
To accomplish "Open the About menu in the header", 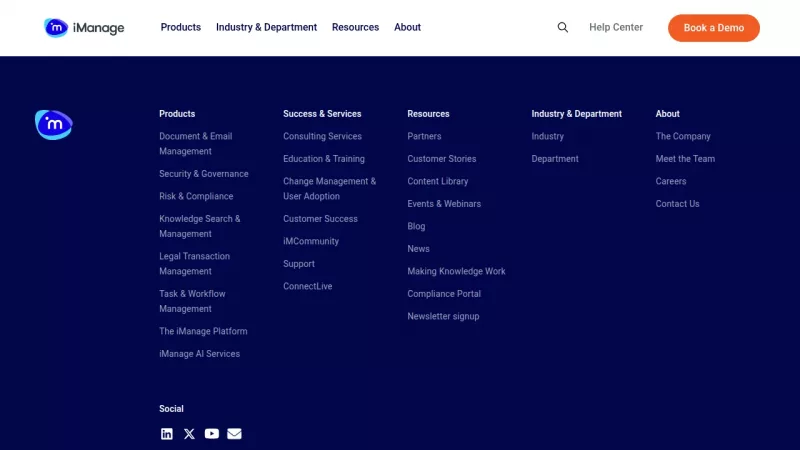I will [x=407, y=28].
